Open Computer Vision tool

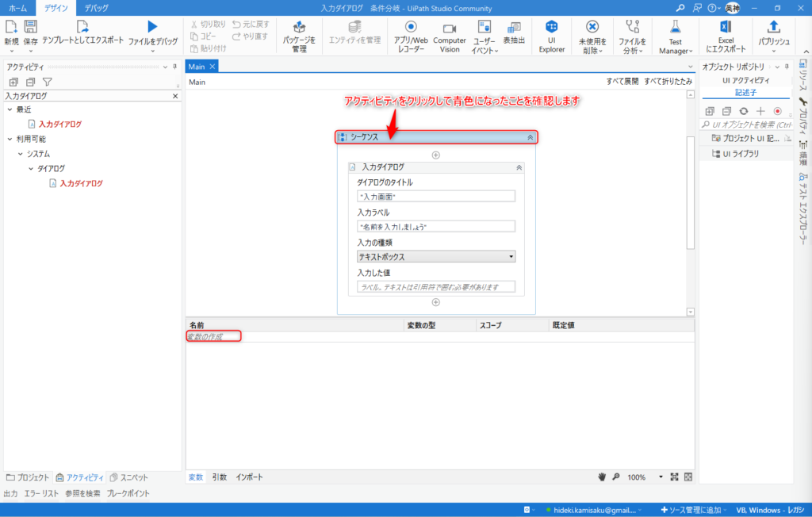click(x=450, y=37)
